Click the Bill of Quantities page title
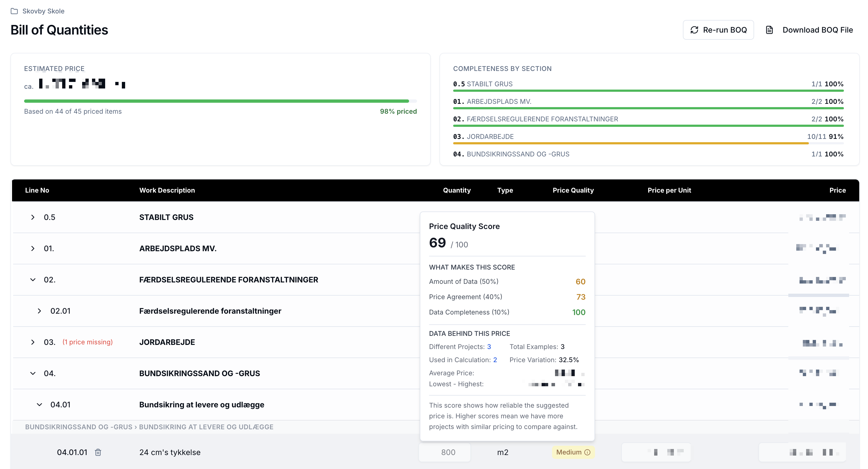Viewport: 868px width, 469px height. 59,30
